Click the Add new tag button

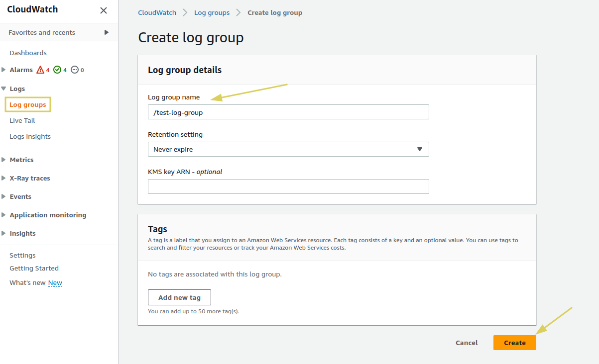[x=179, y=297]
